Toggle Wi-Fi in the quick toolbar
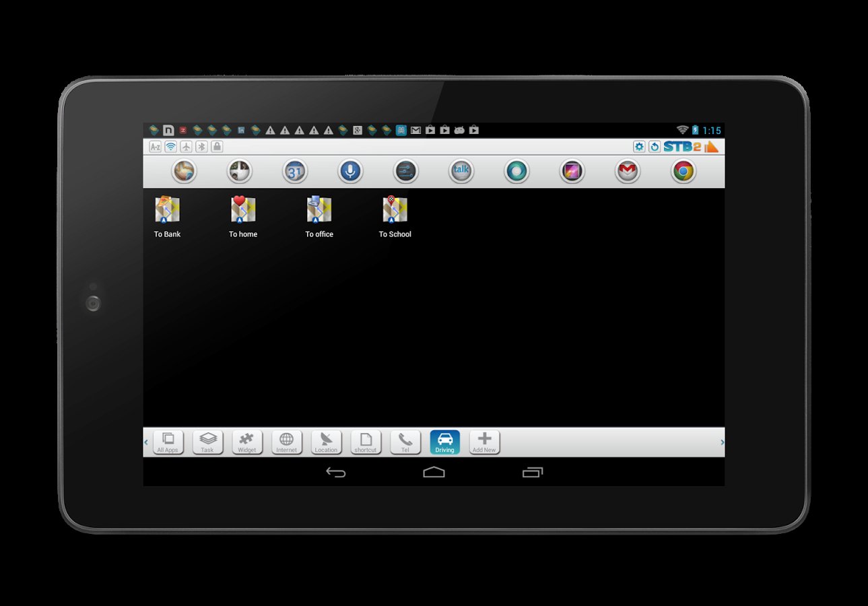Viewport: 868px width, 606px height. 170,147
